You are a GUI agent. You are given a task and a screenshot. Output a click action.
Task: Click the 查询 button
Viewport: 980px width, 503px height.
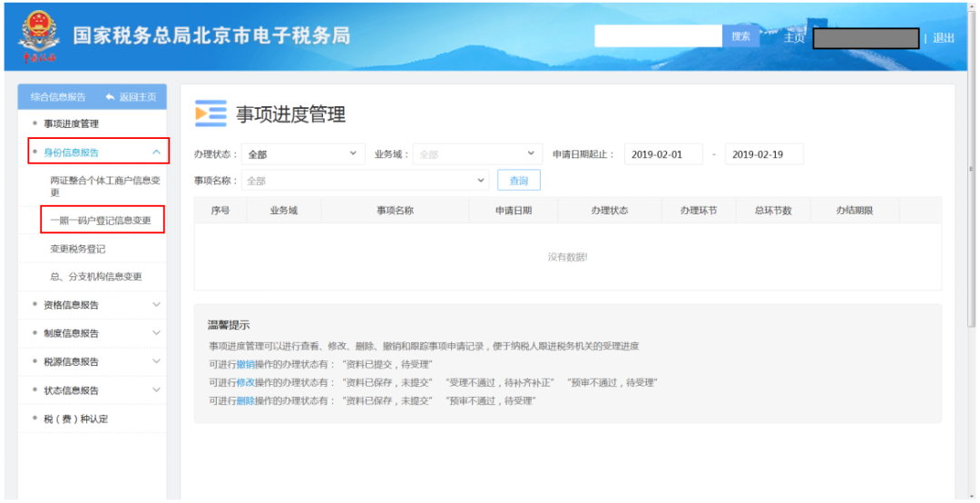pos(519,180)
